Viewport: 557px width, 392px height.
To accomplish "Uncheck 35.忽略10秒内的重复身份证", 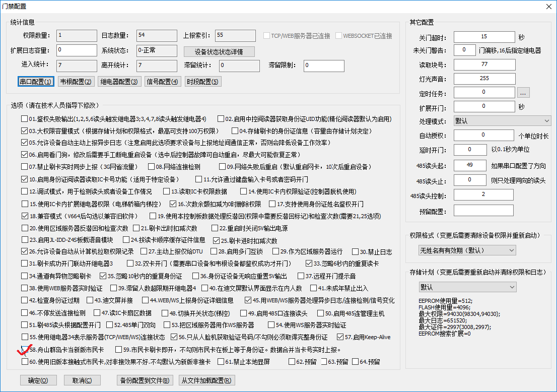I will click(103, 276).
